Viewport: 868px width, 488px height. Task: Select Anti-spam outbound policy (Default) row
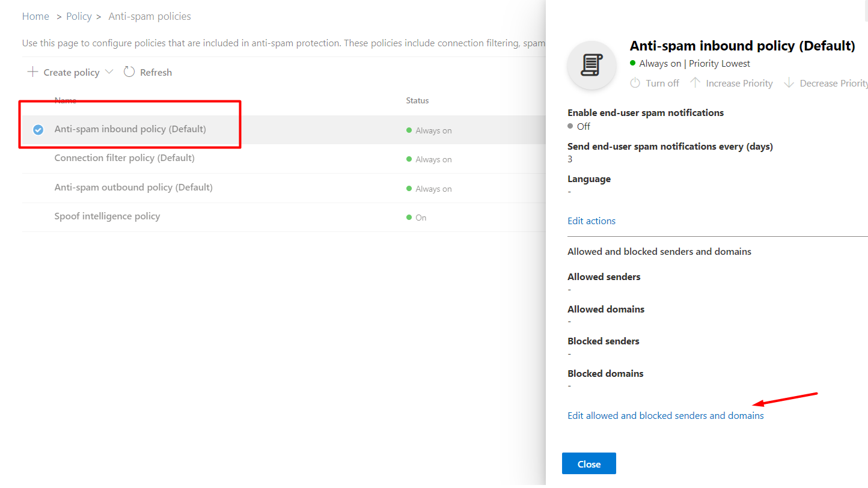133,188
